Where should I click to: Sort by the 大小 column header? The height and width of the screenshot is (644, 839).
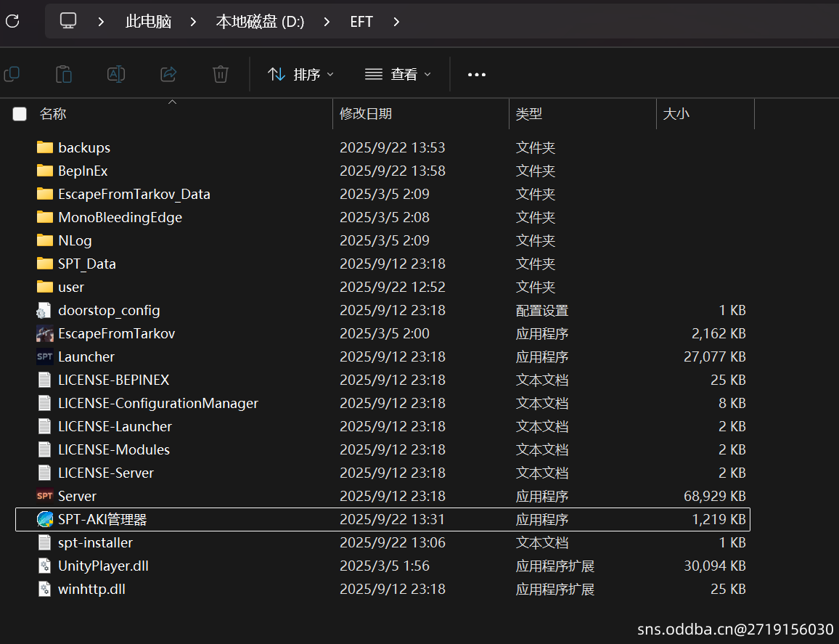point(676,113)
